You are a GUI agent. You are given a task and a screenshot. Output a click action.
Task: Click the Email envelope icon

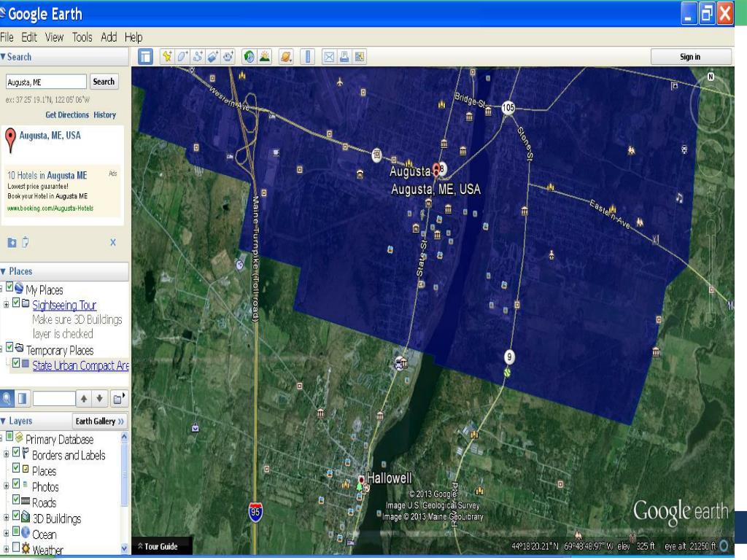tap(329, 57)
